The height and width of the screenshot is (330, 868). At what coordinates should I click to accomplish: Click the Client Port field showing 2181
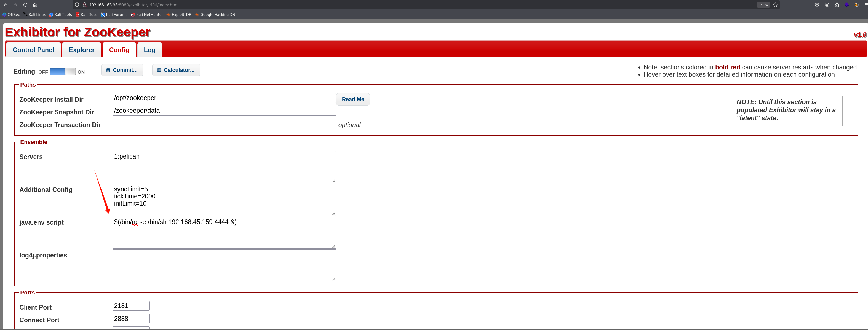pyautogui.click(x=131, y=306)
